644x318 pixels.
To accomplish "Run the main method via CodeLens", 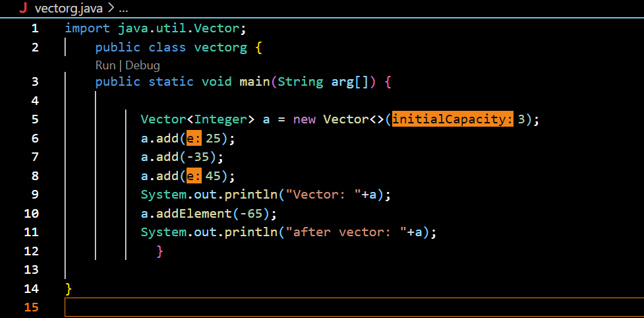I will pos(105,65).
